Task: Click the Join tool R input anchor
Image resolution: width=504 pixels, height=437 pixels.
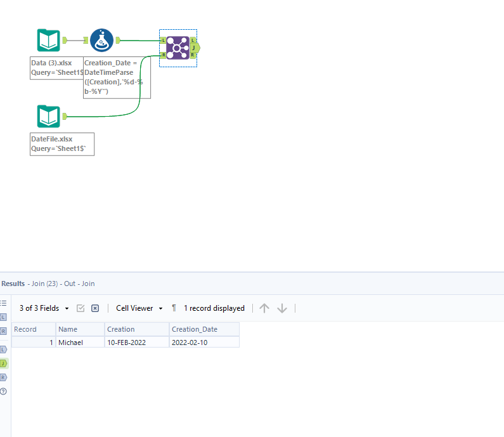Action: (163, 55)
